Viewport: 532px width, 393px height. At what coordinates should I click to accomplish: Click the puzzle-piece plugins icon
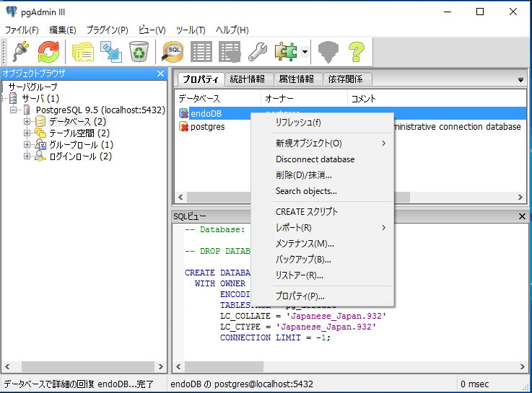286,52
